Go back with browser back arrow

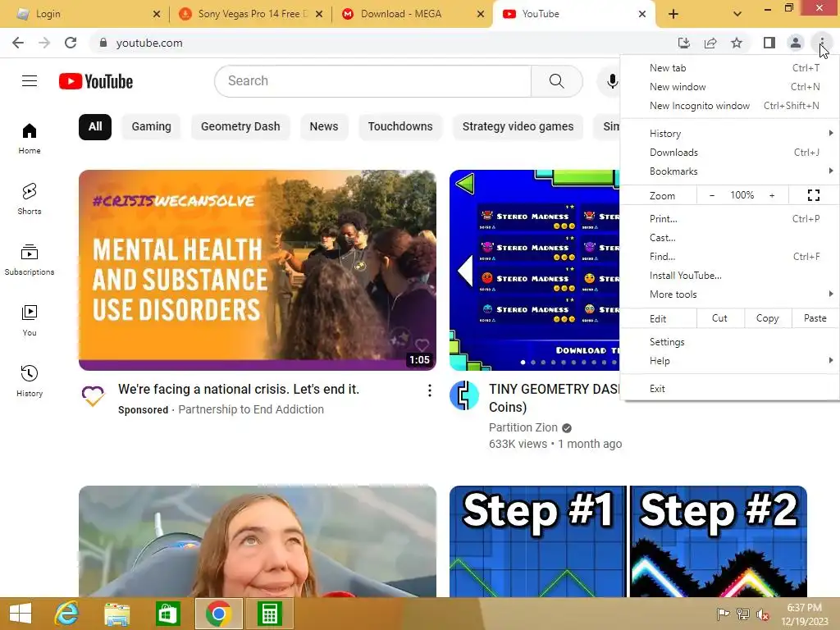pos(18,43)
